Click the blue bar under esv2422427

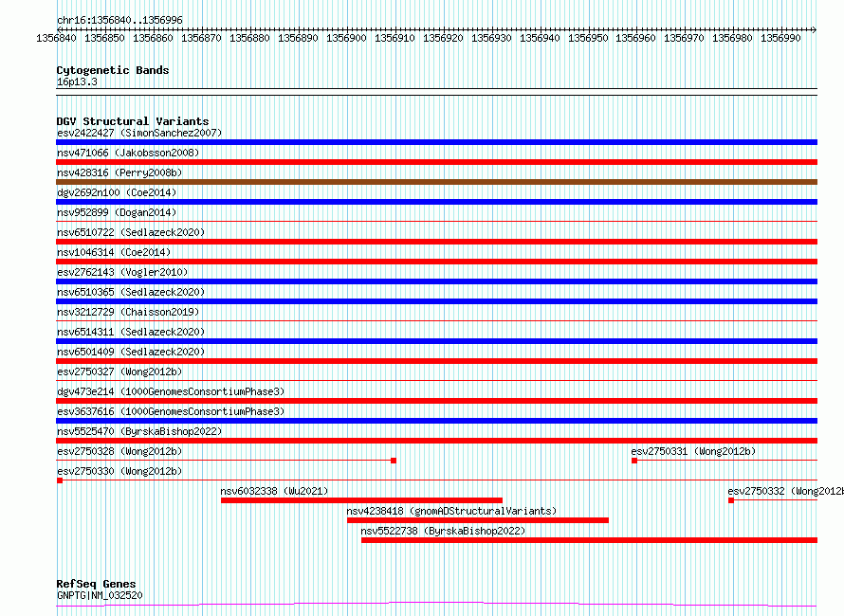436,142
